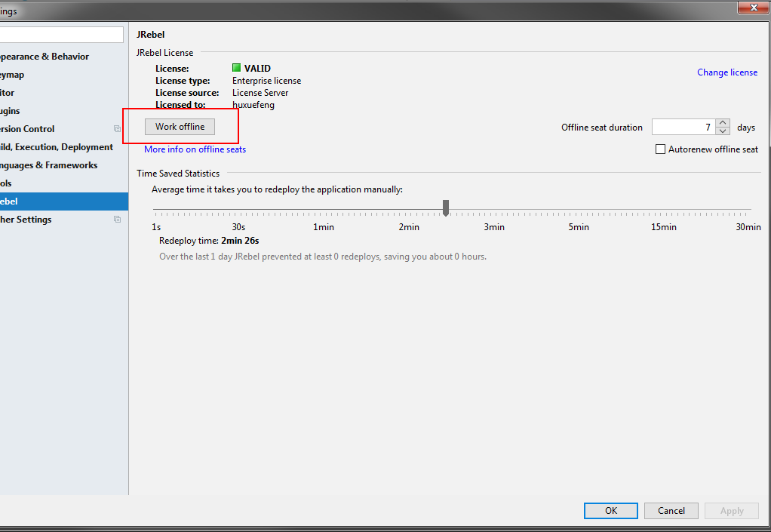Click the green VALID license status icon

click(x=238, y=68)
